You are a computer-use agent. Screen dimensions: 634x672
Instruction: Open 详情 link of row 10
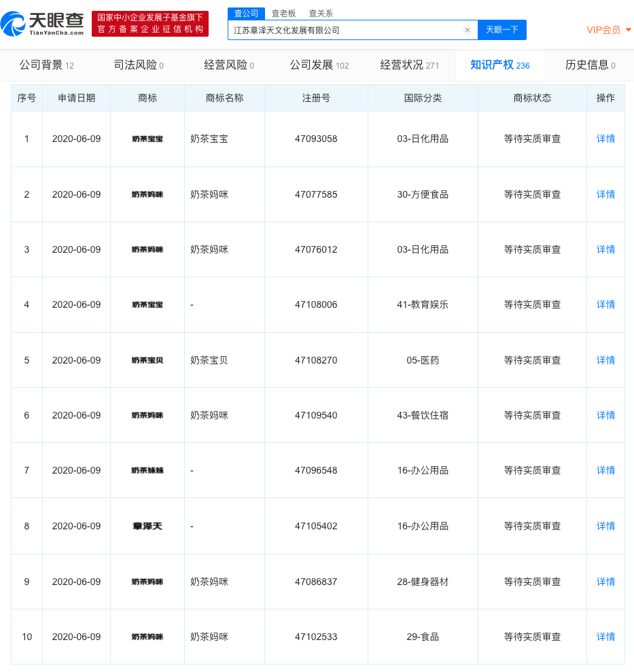coord(605,637)
